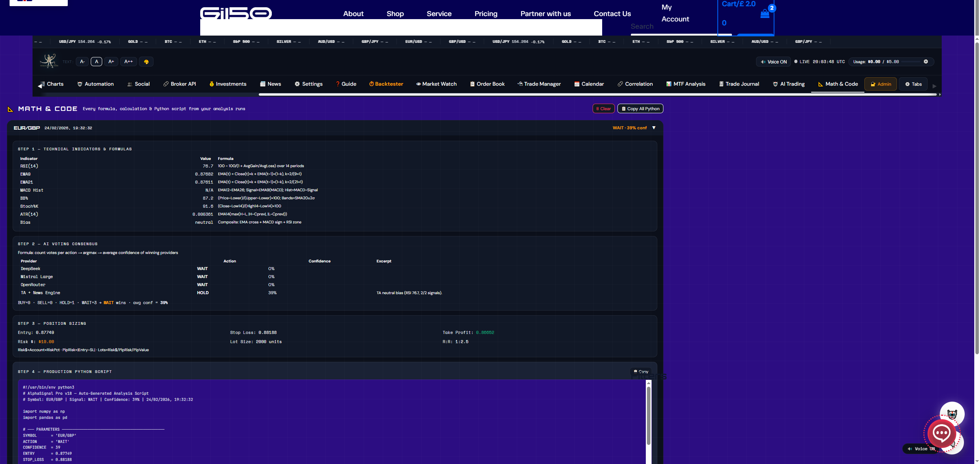Open the color theme palette icon
Viewport: 980px width, 464px height.
(146, 62)
